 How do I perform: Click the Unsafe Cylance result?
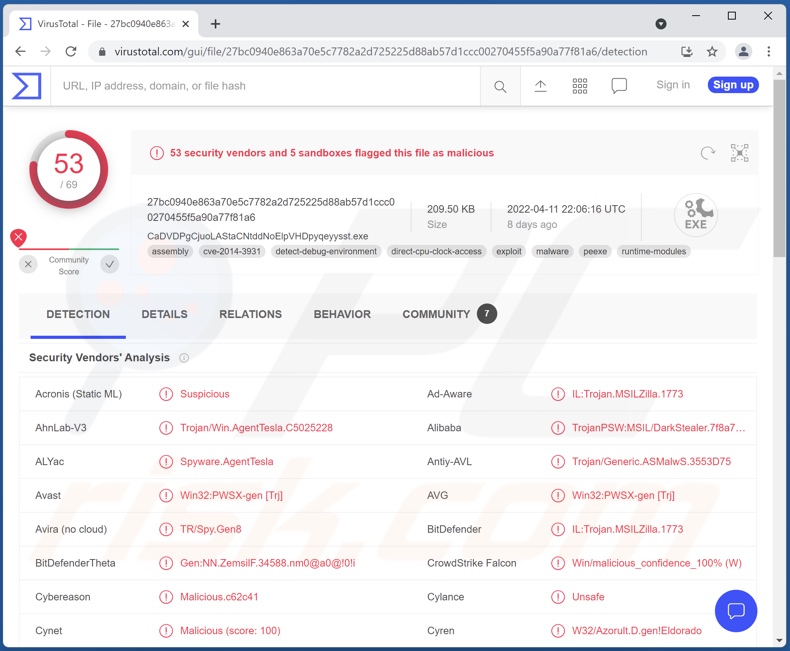coord(588,597)
